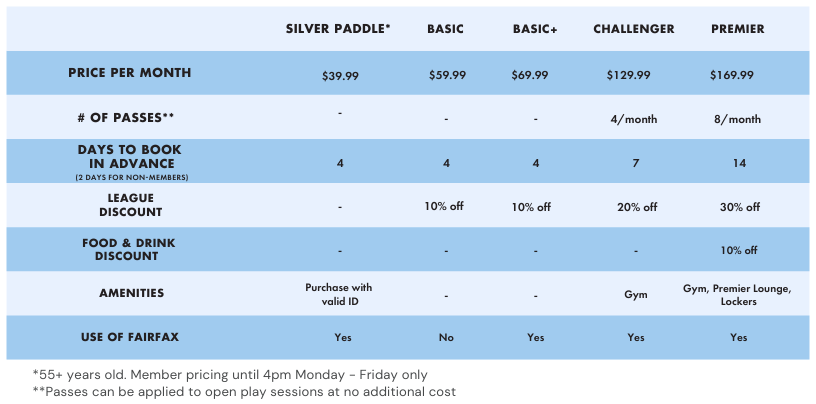This screenshot has height=404, width=816.
Task: Click the Premier plan header
Action: pos(738,29)
